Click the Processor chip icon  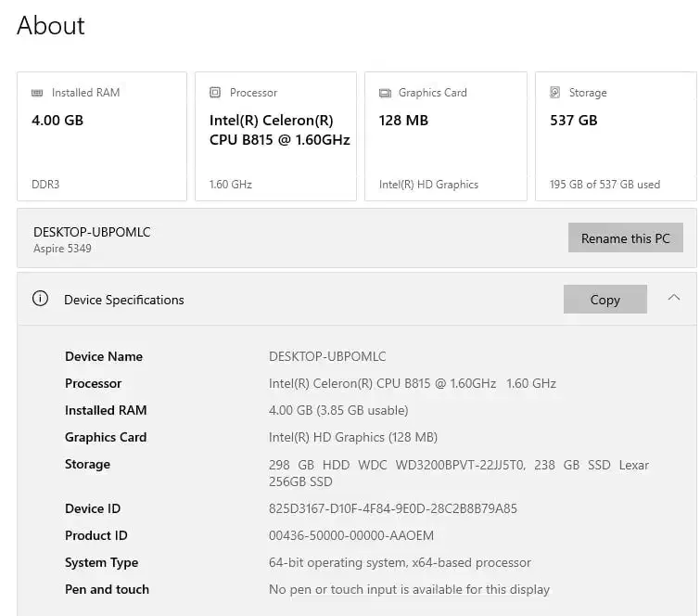click(x=215, y=93)
